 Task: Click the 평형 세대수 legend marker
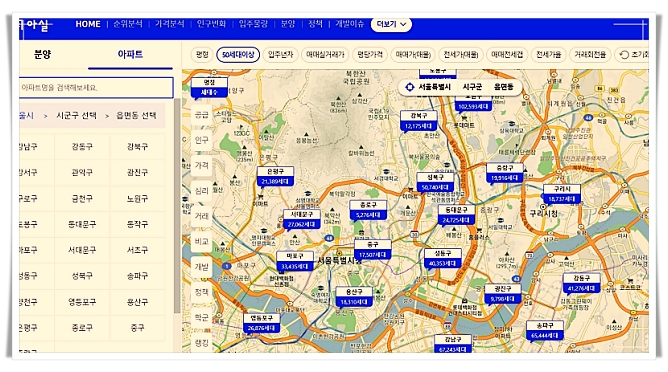[x=209, y=87]
